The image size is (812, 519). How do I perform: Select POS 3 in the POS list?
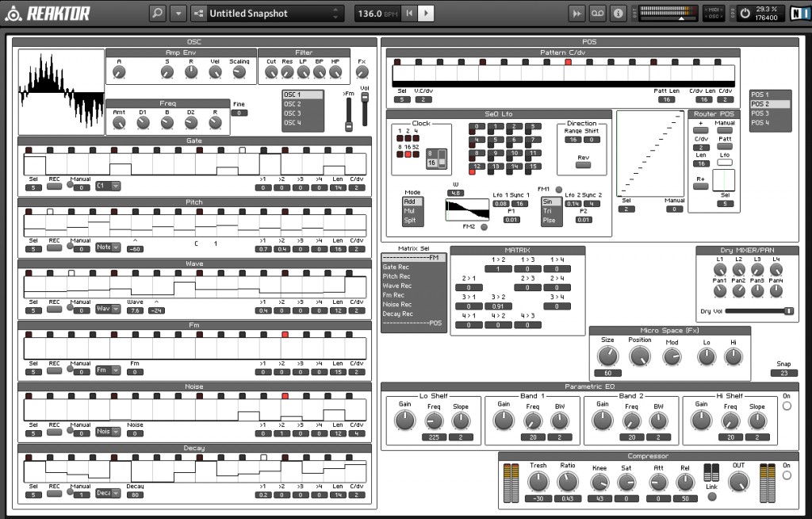tap(770, 113)
